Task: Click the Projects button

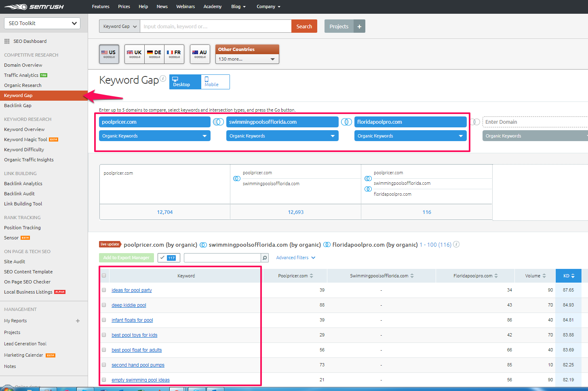Action: (339, 26)
